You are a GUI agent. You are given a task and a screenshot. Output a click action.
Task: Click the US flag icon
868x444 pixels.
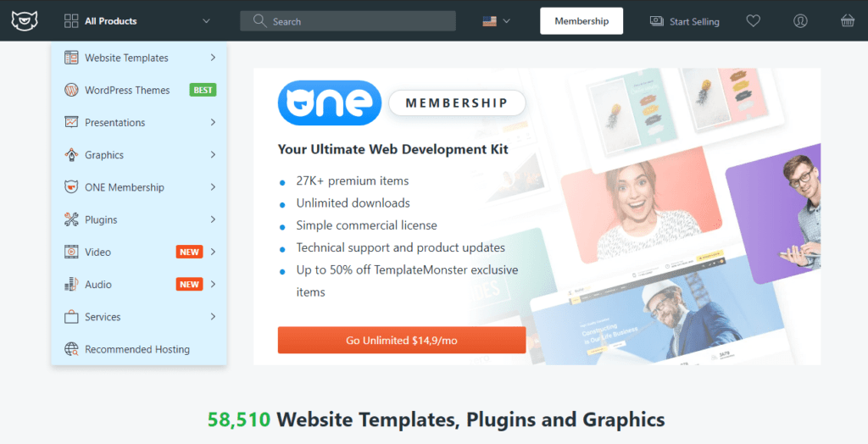(x=489, y=21)
